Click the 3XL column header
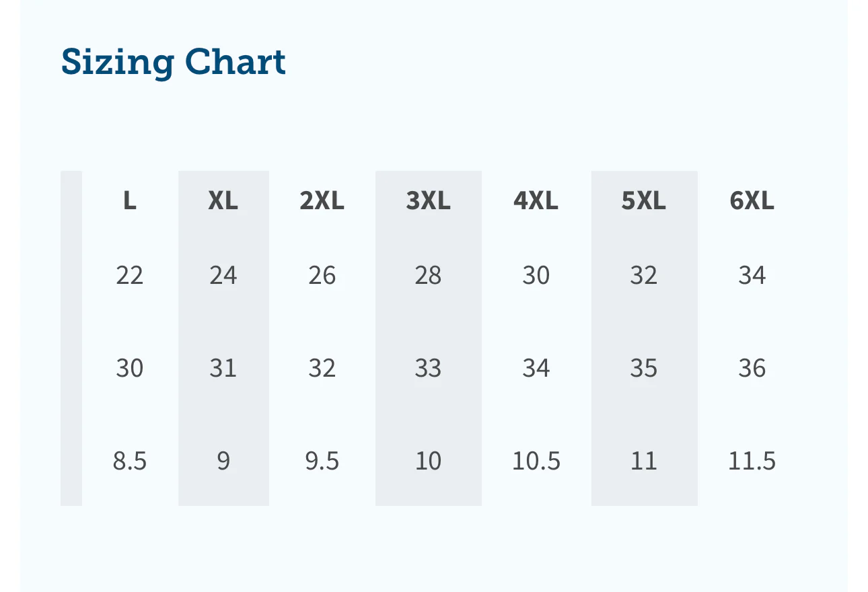This screenshot has width=868, height=592. click(x=428, y=200)
